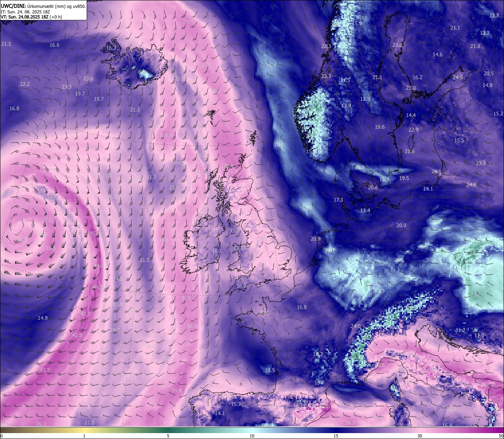This screenshot has height=439, width=504.
Task: Click the colorbar tick label '10'
Action: tap(252, 436)
